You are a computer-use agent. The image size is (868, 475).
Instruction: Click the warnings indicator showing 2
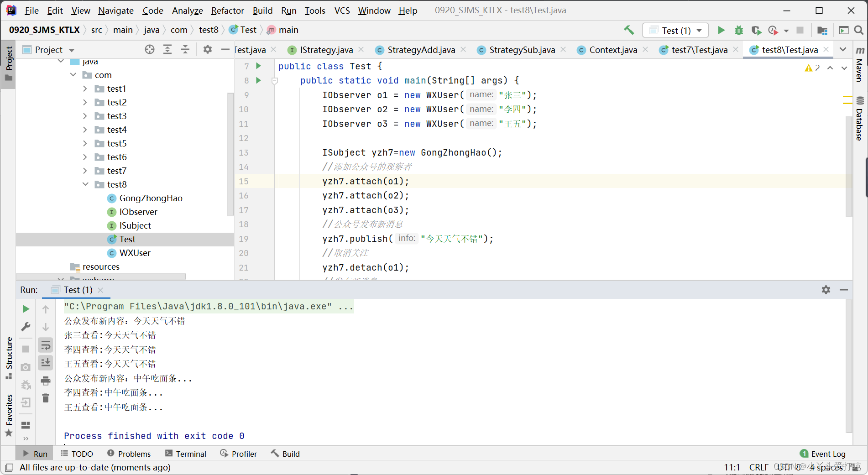[x=812, y=68]
